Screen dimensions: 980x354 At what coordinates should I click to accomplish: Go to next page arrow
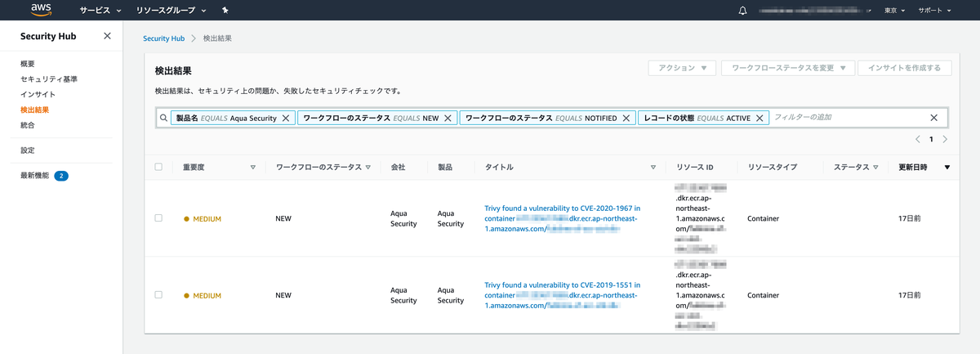(945, 139)
